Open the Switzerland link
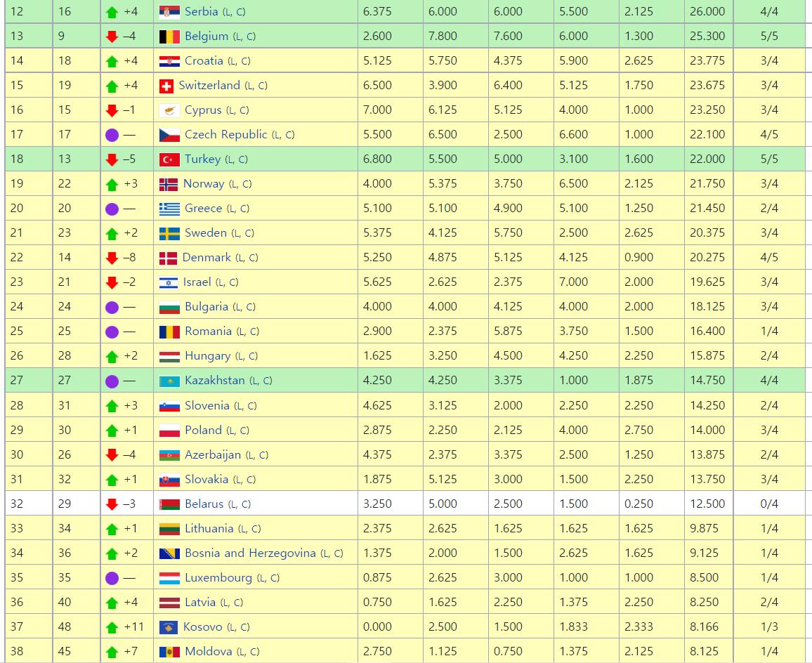This screenshot has width=812, height=663. click(209, 85)
